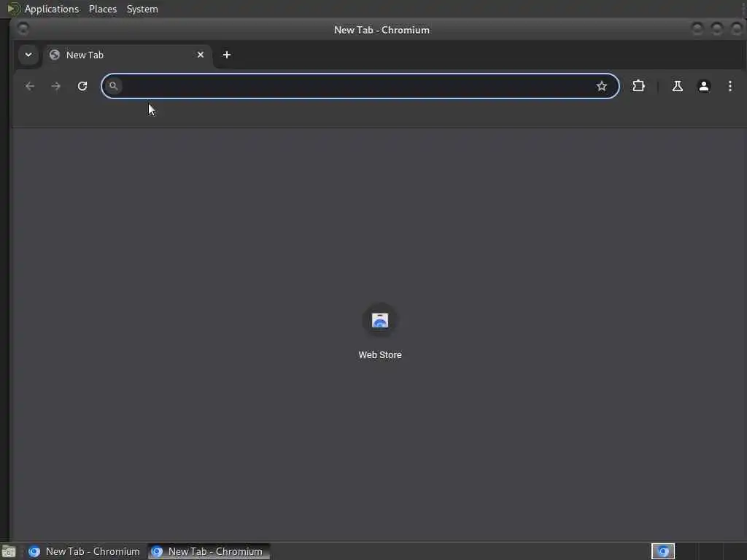Close the New Tab tab

(x=201, y=55)
